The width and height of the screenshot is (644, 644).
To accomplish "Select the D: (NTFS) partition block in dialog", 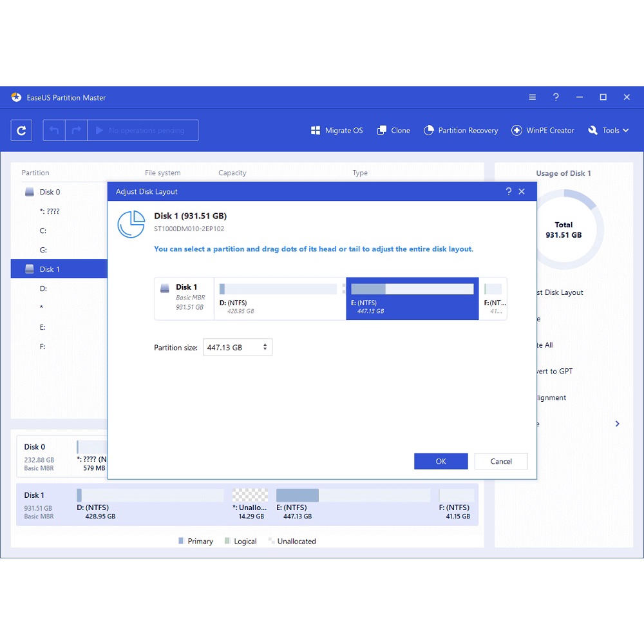I will click(x=279, y=299).
